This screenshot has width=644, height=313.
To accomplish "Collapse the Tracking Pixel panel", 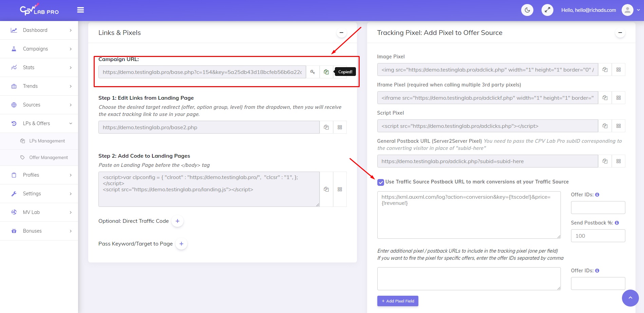I will (x=620, y=33).
